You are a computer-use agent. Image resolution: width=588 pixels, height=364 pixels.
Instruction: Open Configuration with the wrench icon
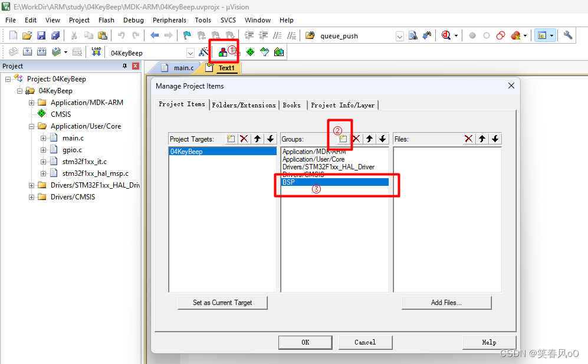tap(568, 35)
